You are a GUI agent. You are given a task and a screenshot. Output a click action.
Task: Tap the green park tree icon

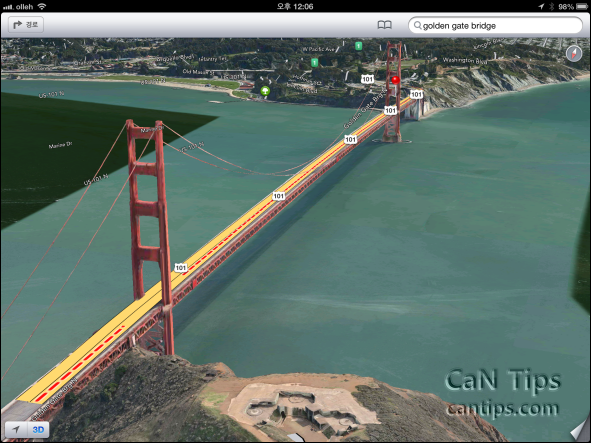[265, 90]
